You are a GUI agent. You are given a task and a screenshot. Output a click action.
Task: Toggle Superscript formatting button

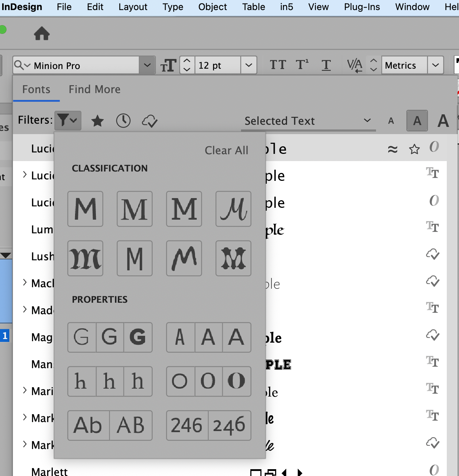pyautogui.click(x=302, y=65)
